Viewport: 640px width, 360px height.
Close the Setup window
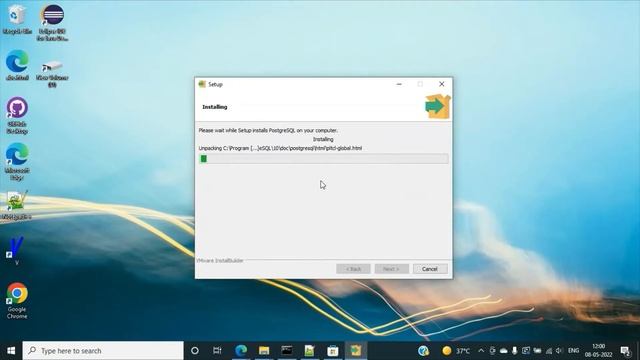click(x=442, y=84)
